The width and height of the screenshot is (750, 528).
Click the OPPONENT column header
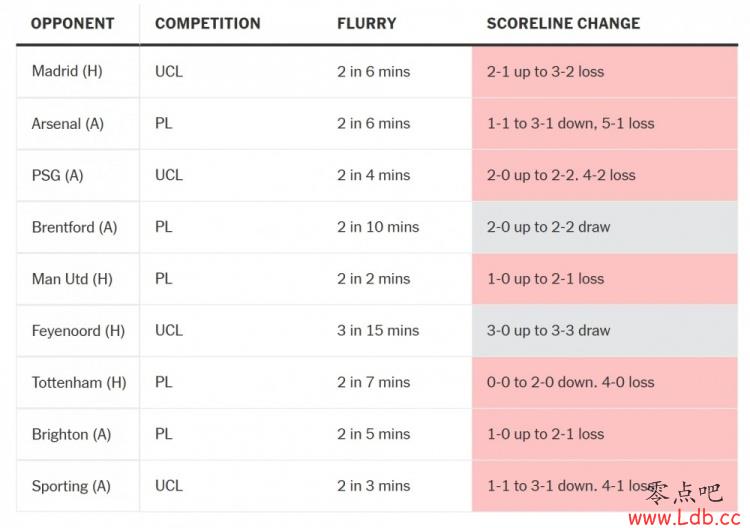(73, 23)
